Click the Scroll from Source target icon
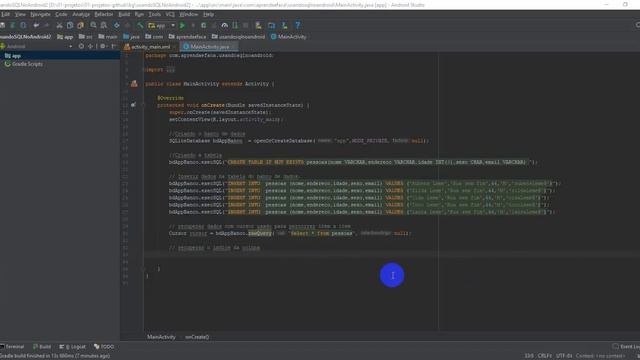The image size is (640, 360). [81, 47]
